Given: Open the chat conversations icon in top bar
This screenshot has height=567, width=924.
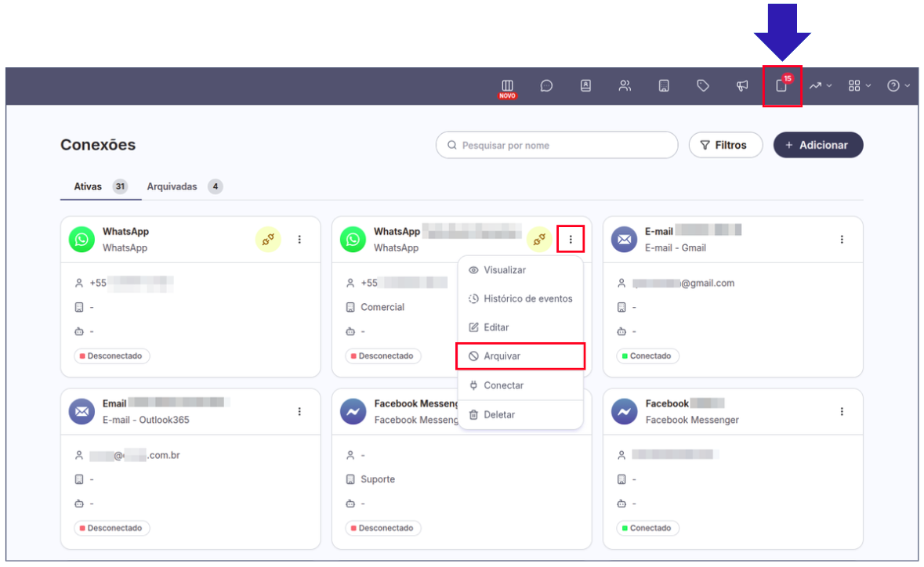Looking at the screenshot, I should point(546,86).
